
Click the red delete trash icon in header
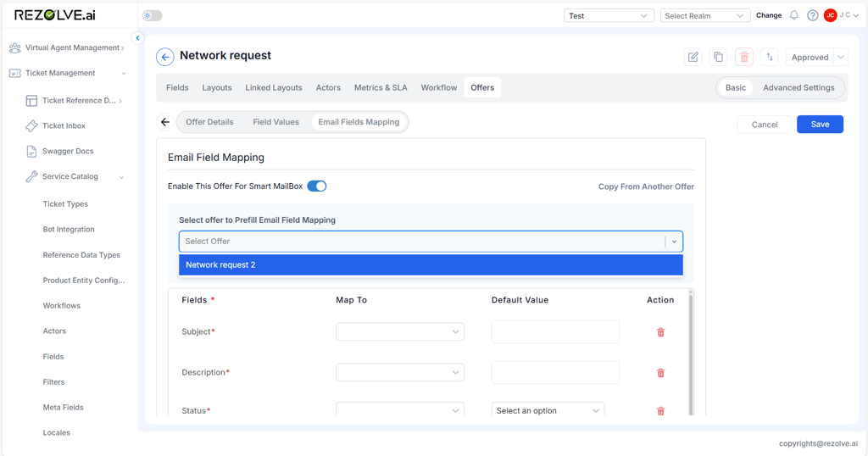coord(744,57)
